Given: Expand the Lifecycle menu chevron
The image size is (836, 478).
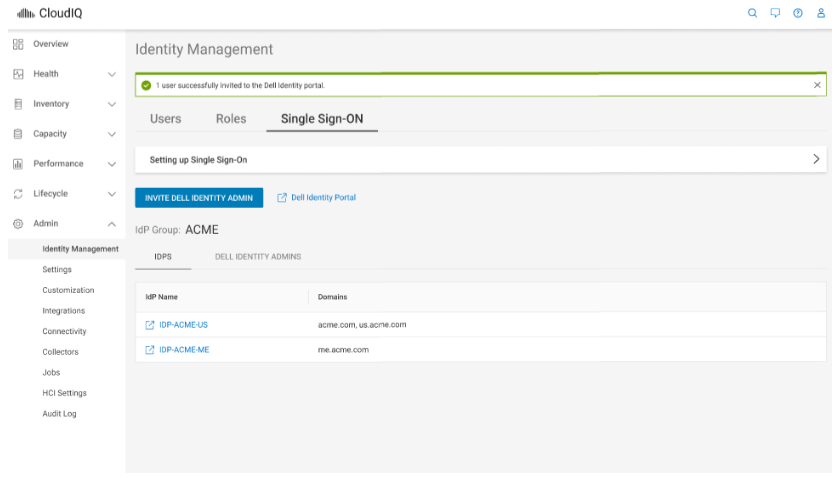Looking at the screenshot, I should tap(111, 194).
